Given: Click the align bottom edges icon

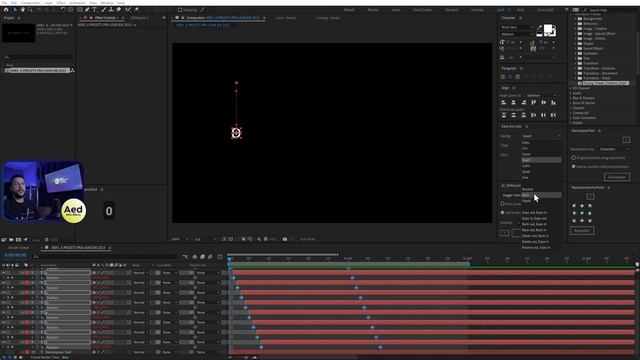Looking at the screenshot, I should (x=553, y=102).
